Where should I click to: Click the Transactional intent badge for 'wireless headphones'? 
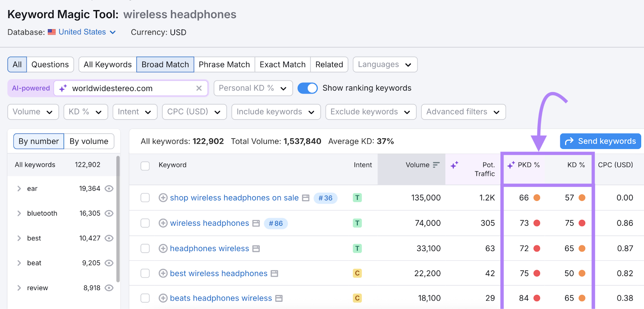coord(357,223)
